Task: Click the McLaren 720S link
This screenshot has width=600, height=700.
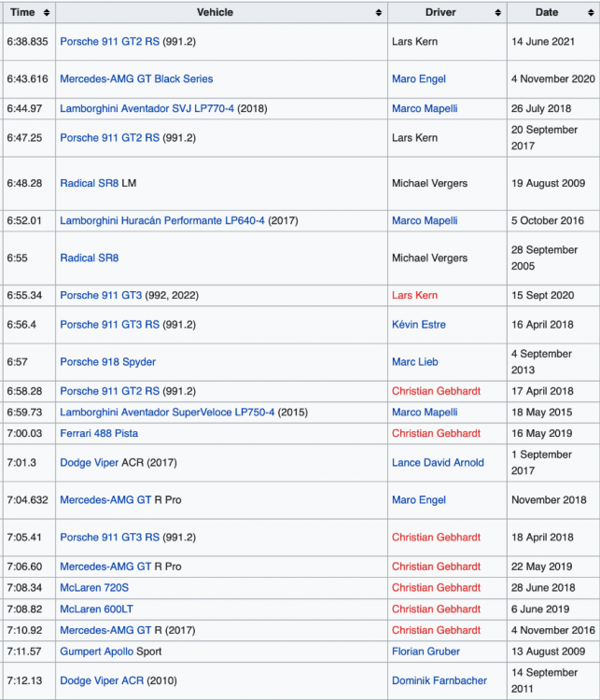Action: [94, 588]
